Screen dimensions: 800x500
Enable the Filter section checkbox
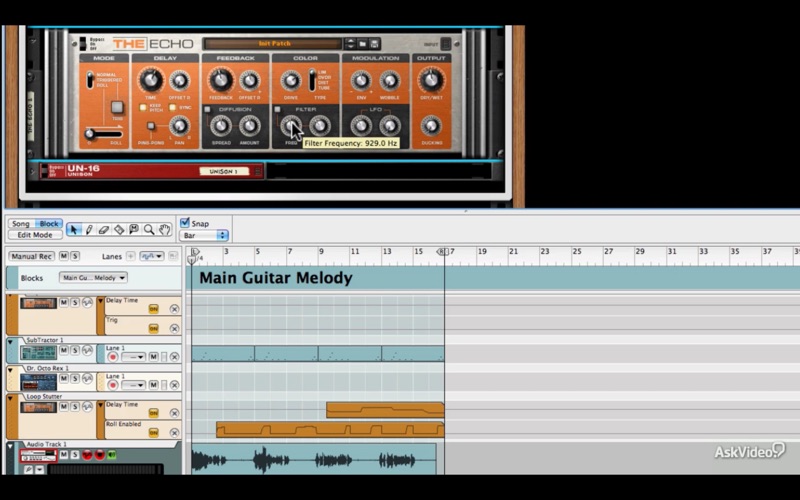pos(278,109)
